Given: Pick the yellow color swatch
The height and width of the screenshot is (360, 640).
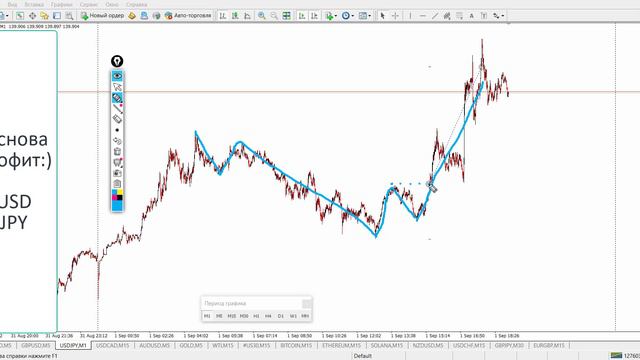Looking at the screenshot, I should [120, 192].
